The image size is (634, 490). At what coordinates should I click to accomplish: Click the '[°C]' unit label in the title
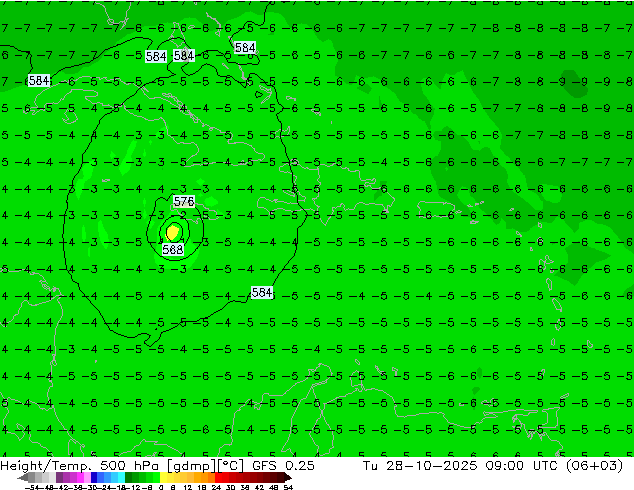pyautogui.click(x=231, y=466)
